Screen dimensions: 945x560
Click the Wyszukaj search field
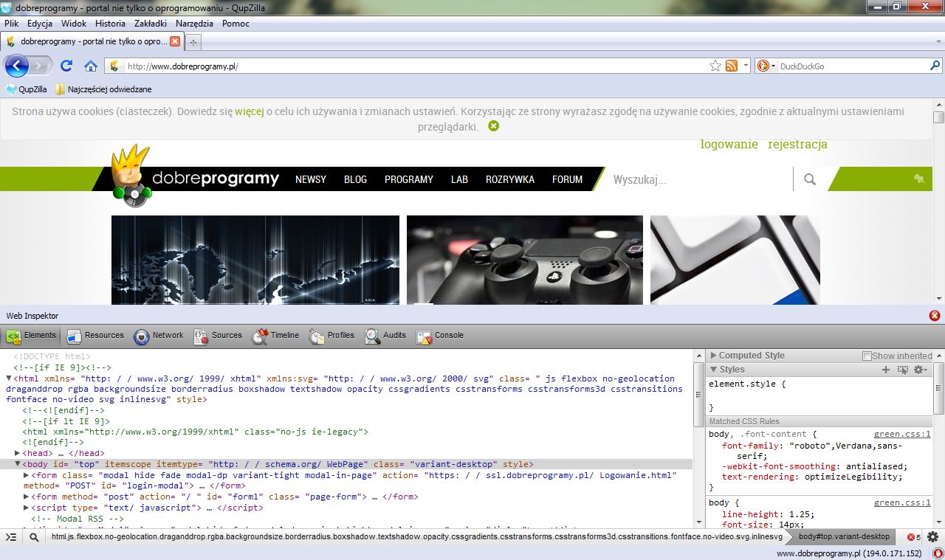(700, 179)
